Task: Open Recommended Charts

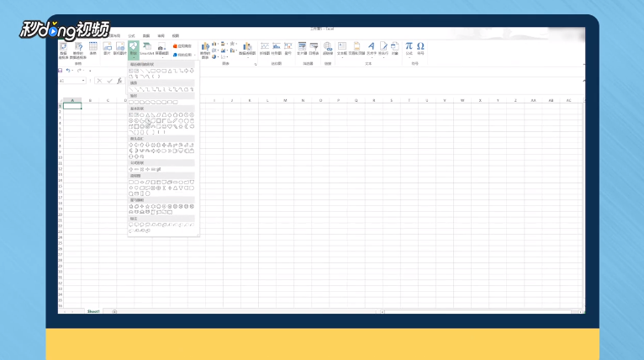Action: (x=205, y=50)
